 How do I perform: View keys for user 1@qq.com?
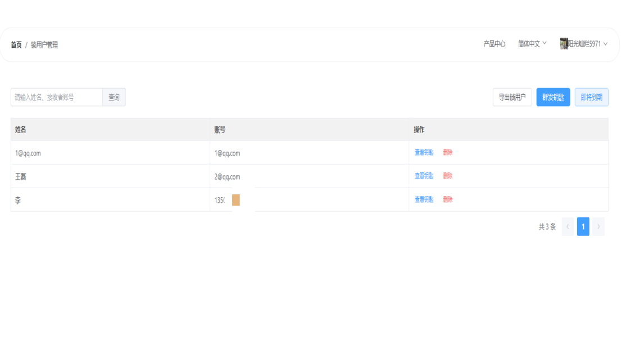coord(424,152)
